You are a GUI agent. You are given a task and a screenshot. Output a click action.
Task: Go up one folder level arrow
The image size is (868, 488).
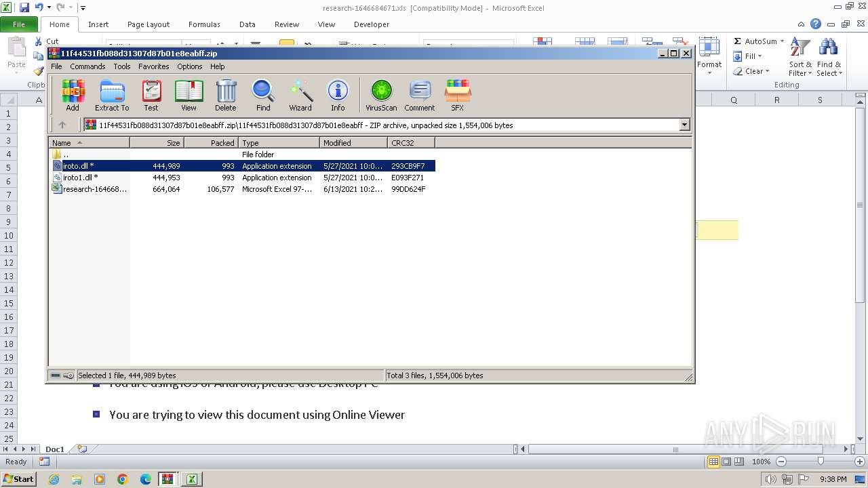coord(62,125)
